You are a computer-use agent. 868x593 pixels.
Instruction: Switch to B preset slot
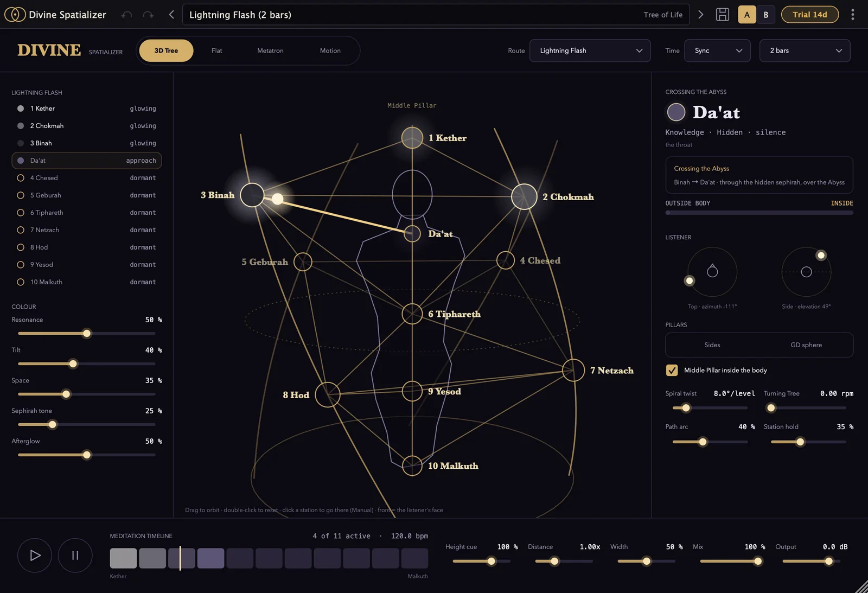(x=766, y=15)
